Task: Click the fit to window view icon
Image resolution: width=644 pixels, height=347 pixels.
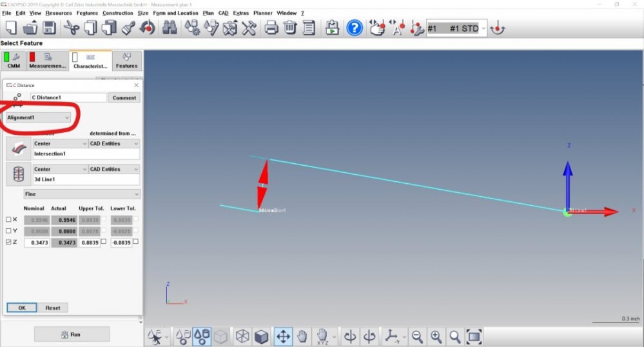Action: [x=474, y=337]
